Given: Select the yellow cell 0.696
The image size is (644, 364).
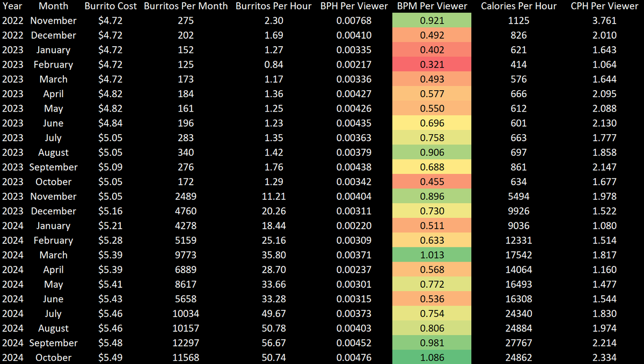Looking at the screenshot, I should (432, 123).
